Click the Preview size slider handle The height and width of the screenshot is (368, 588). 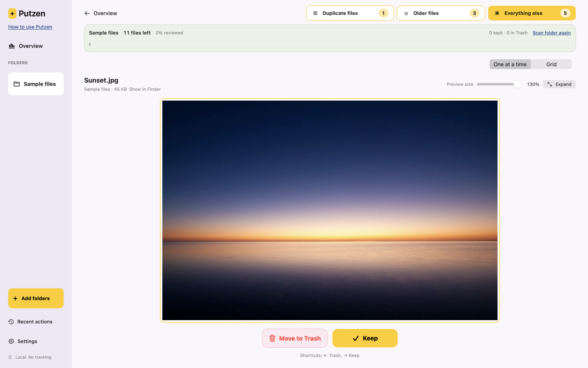pos(518,84)
